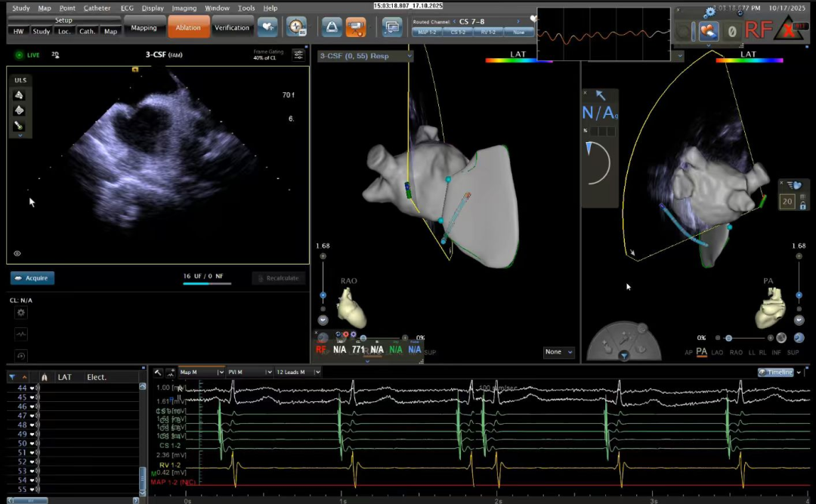The width and height of the screenshot is (816, 504).
Task: Open the Catheter menu
Action: coord(97,8)
